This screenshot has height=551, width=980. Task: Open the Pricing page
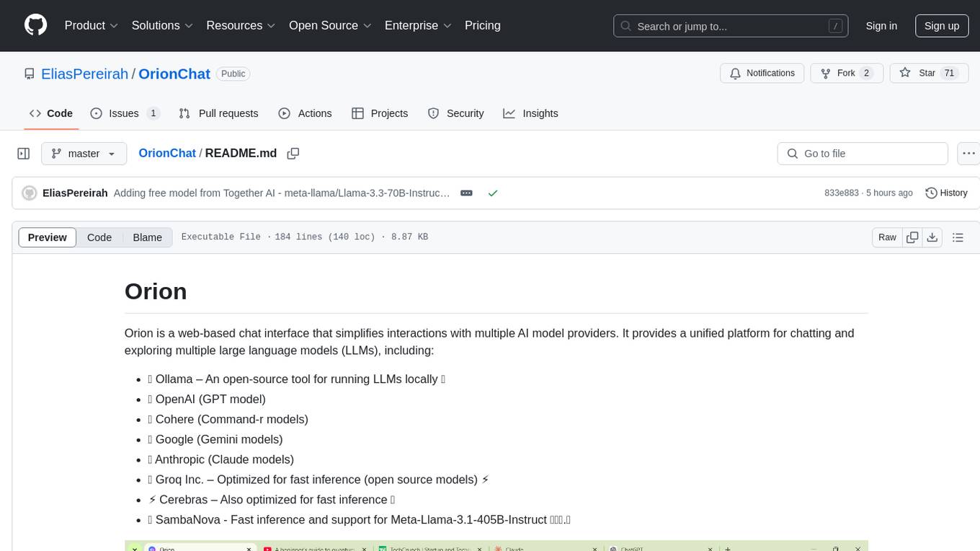coord(483,25)
